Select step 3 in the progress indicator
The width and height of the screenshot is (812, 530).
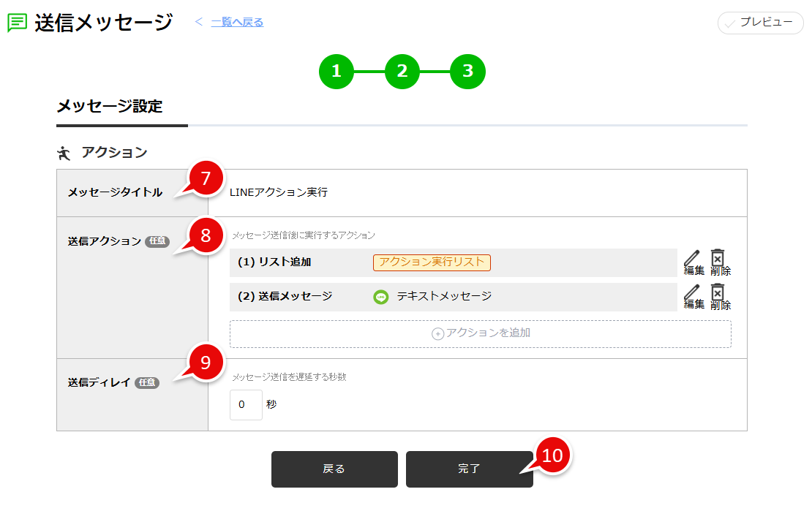468,71
